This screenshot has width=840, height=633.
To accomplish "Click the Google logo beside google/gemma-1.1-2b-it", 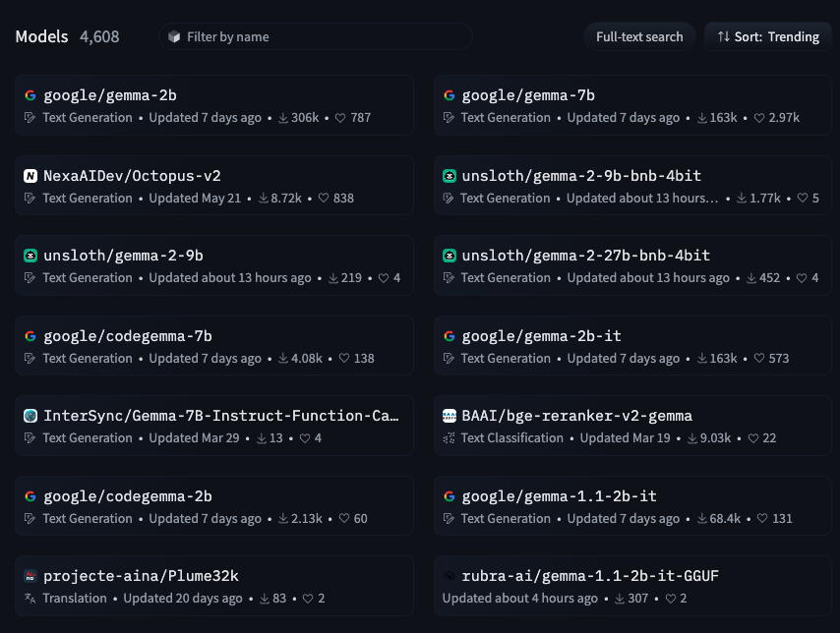I will (x=449, y=496).
